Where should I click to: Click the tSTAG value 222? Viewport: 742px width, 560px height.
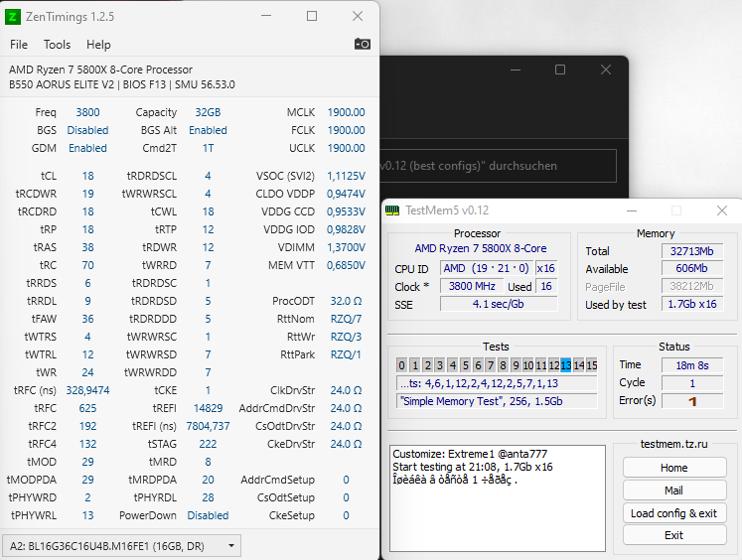(208, 444)
